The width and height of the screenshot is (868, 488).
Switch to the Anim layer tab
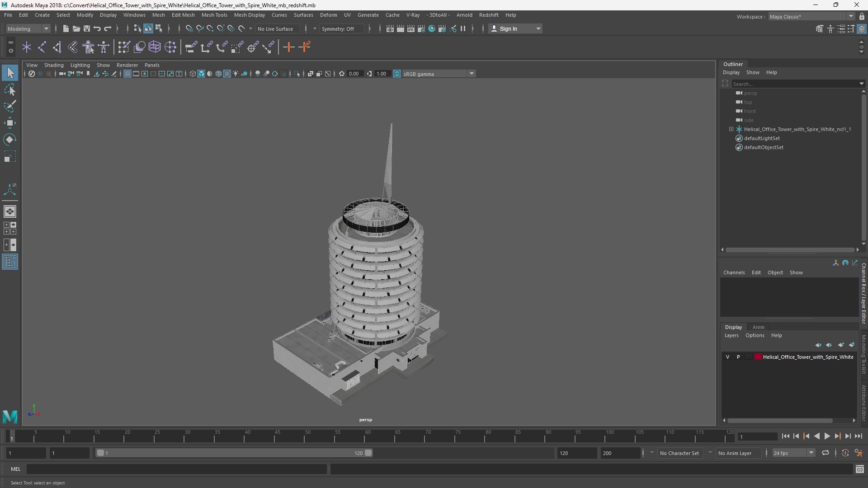coord(758,327)
